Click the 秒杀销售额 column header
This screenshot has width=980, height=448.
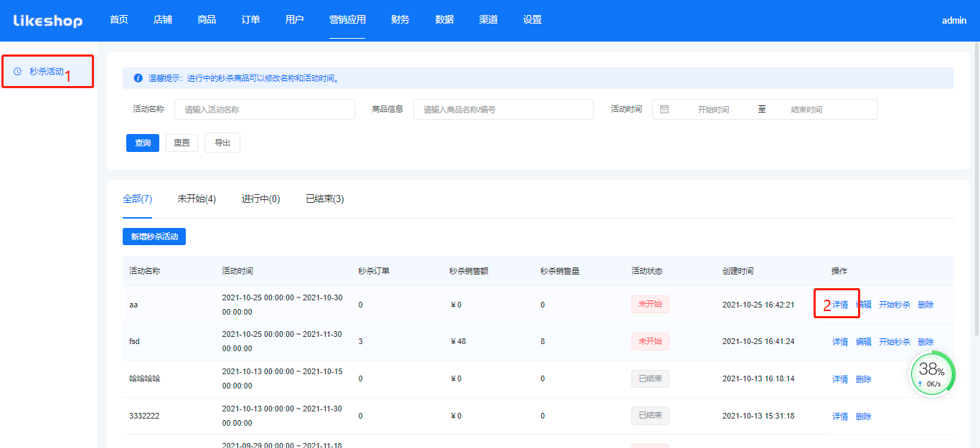468,271
